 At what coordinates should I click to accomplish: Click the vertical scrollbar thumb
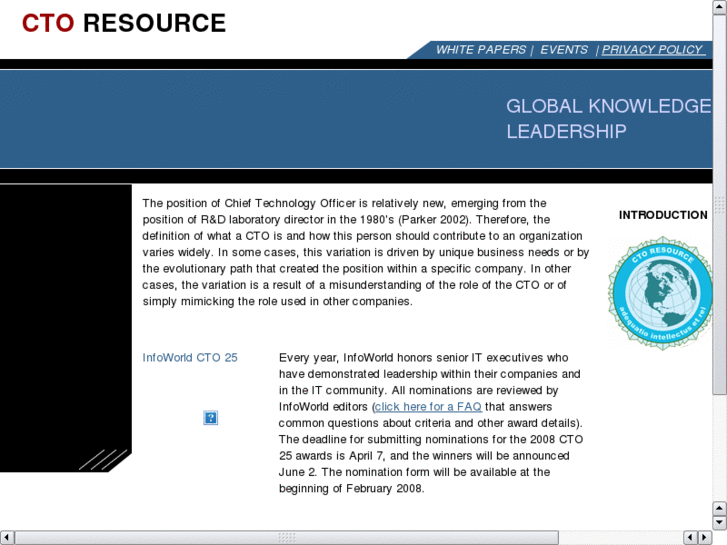[720, 205]
